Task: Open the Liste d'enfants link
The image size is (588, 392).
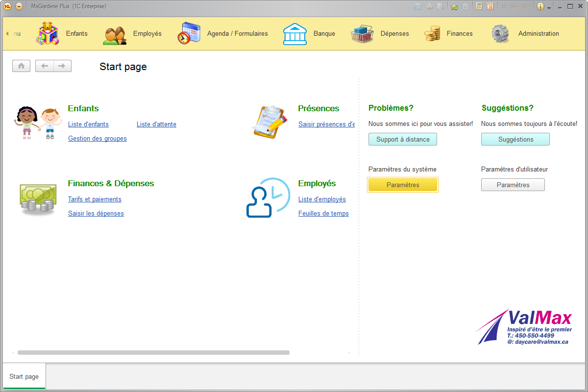Action: [88, 124]
